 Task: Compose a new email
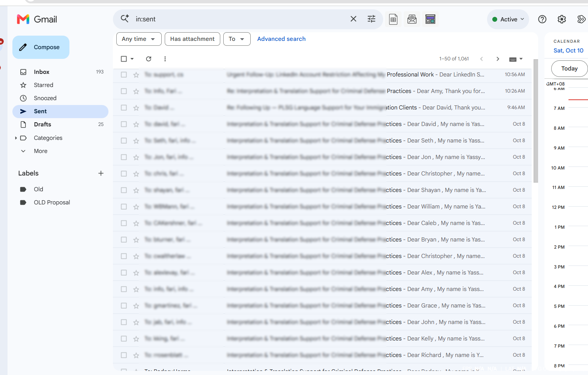click(41, 47)
